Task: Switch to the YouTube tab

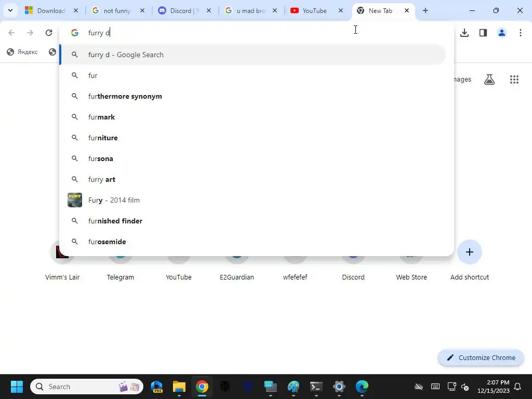Action: 314,10
